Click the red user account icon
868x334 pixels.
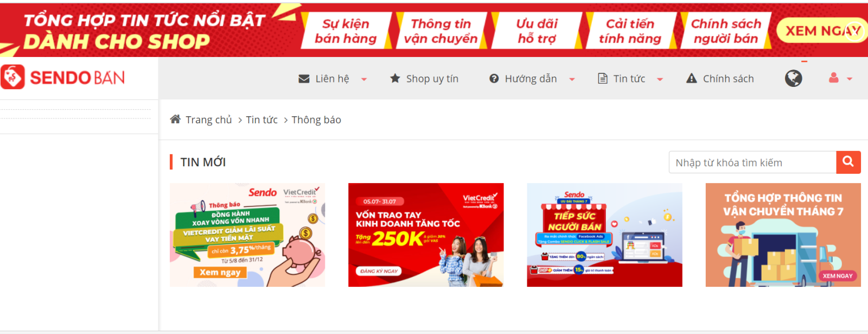[x=834, y=78]
